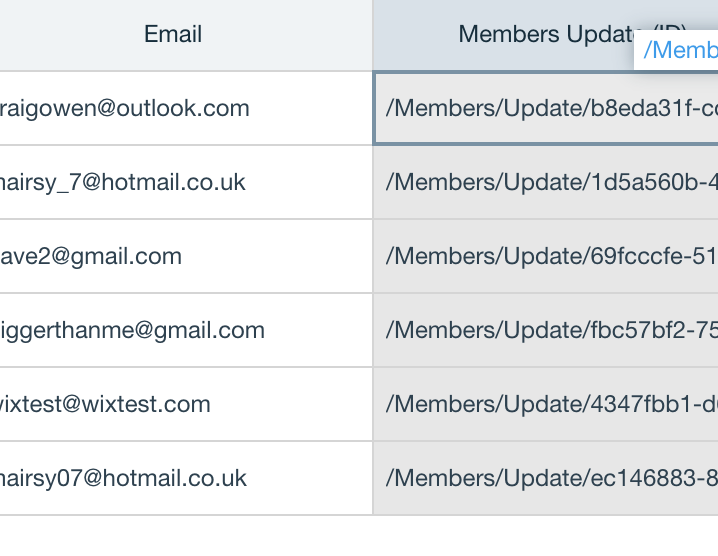Select the ixtest@wixtest.com email cell

point(186,404)
